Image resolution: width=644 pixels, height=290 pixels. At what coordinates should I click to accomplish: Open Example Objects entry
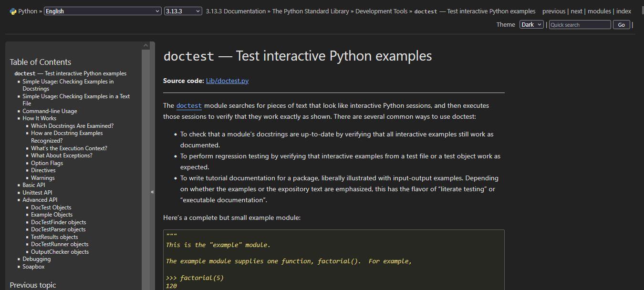coord(52,215)
